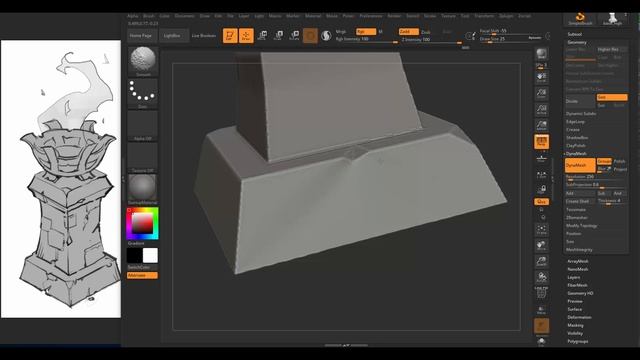Screen dimensions: 640x360
Task: Open the Preferences menu
Action: click(x=371, y=16)
